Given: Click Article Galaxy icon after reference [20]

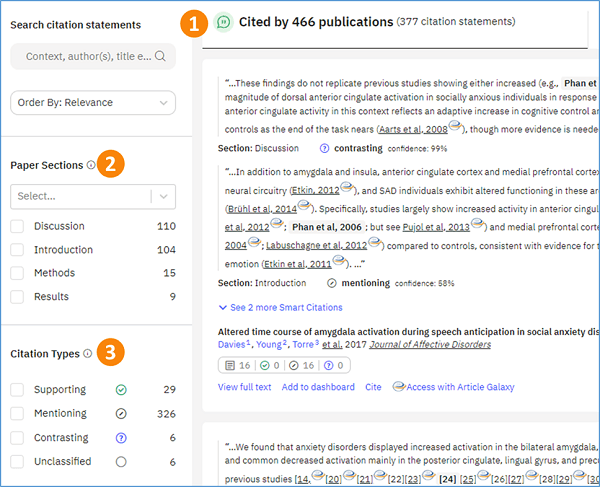Looking at the screenshot, I should pos(349,475).
